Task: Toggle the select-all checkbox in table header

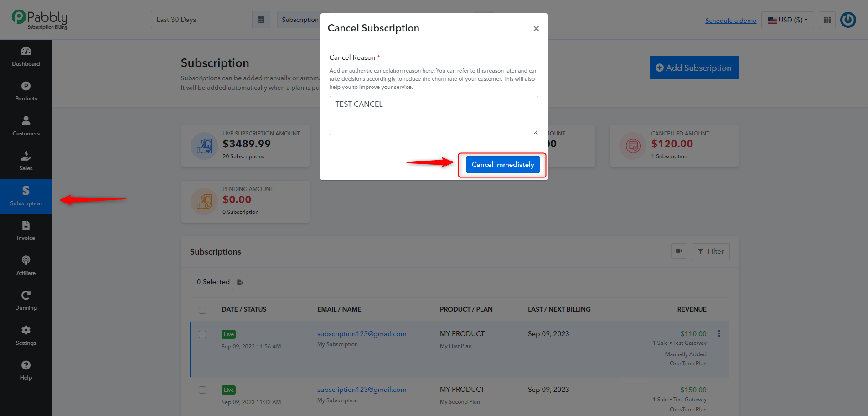Action: (202, 310)
